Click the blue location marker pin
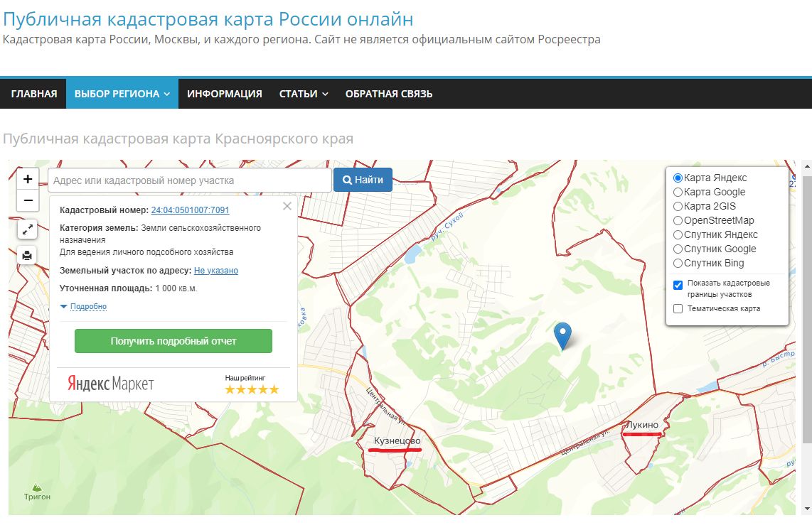 562,336
